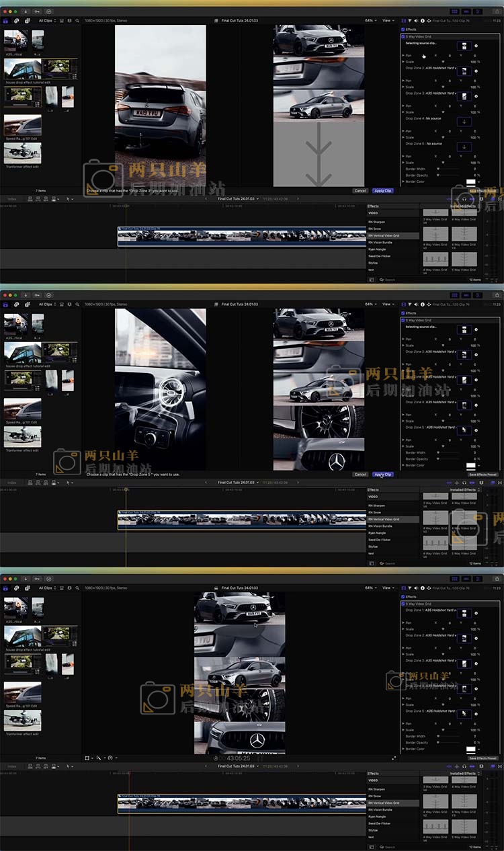Screen dimensions: 504x851
Task: Click Cancel in the top window viewer
Action: (x=360, y=190)
